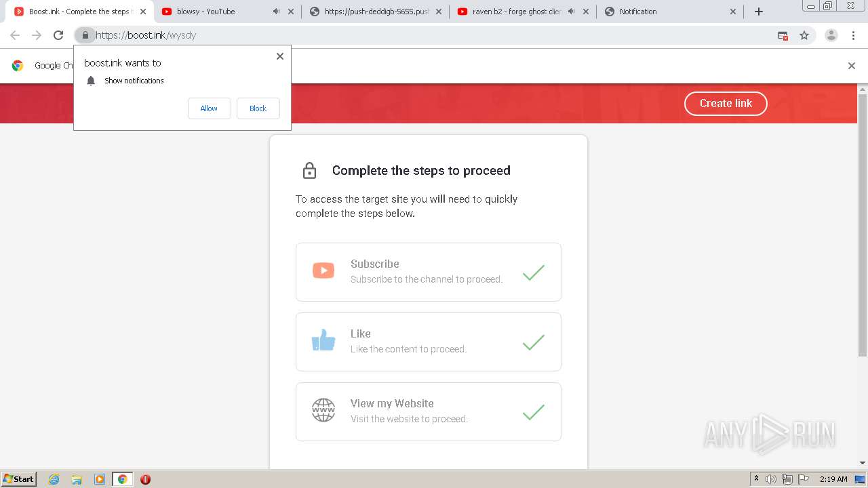Screen dimensions: 868x488
Task: Click the address bar URL
Action: tap(146, 35)
